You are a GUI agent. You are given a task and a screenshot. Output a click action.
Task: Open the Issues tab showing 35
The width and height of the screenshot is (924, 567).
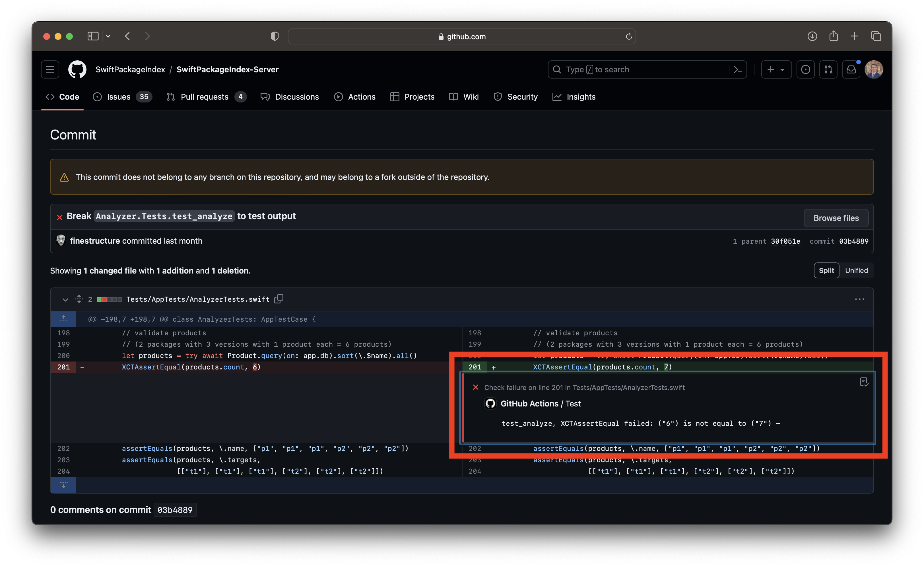point(119,96)
